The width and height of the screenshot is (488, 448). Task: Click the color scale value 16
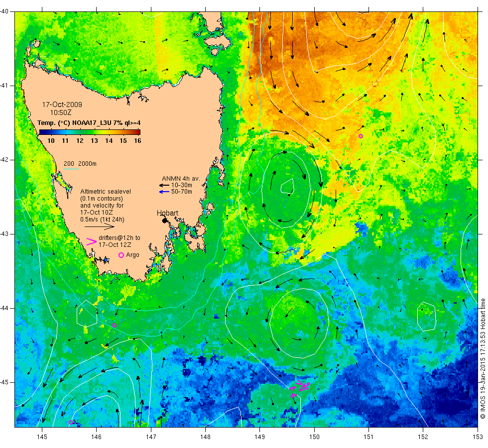coord(137,140)
